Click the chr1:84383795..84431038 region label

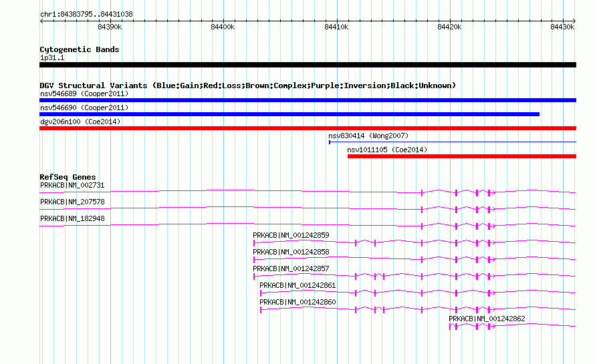click(x=86, y=14)
